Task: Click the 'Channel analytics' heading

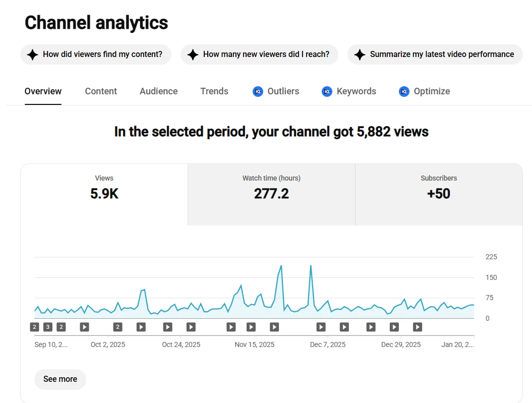Action: click(x=96, y=23)
